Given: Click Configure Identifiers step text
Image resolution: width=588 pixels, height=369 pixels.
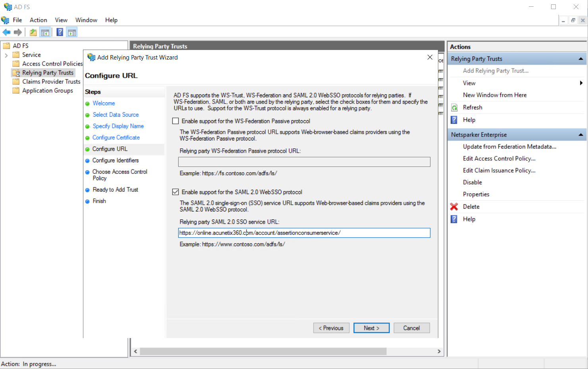Looking at the screenshot, I should (x=116, y=160).
